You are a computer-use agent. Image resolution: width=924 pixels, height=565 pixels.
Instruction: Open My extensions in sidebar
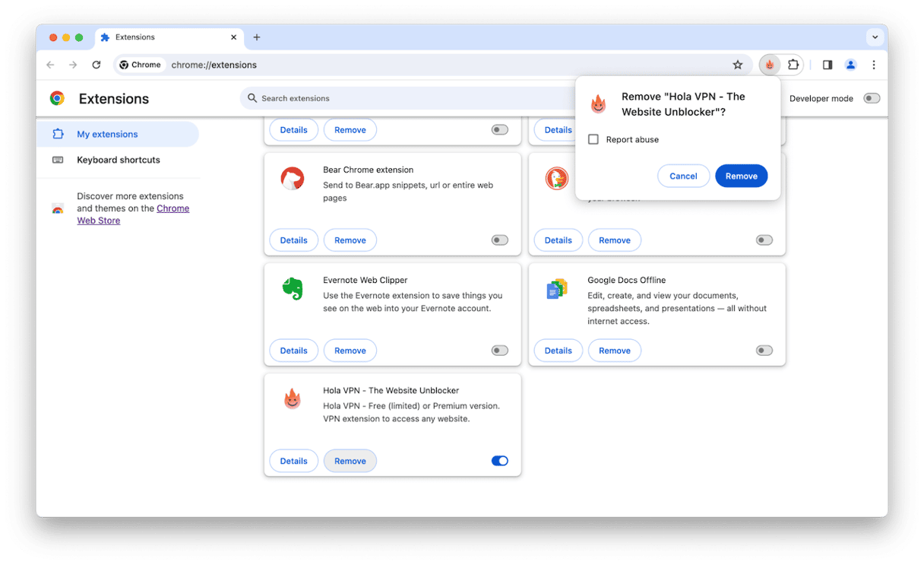pos(118,134)
